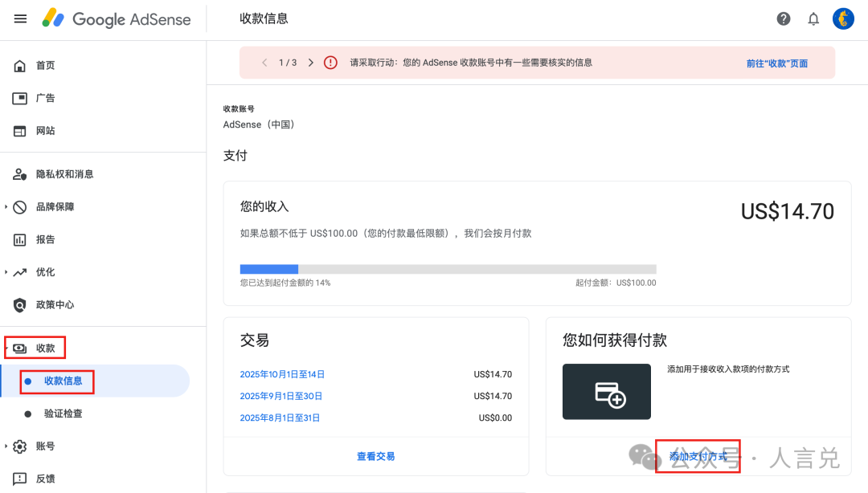
Task: Click the 查看交易 link
Action: pos(376,457)
